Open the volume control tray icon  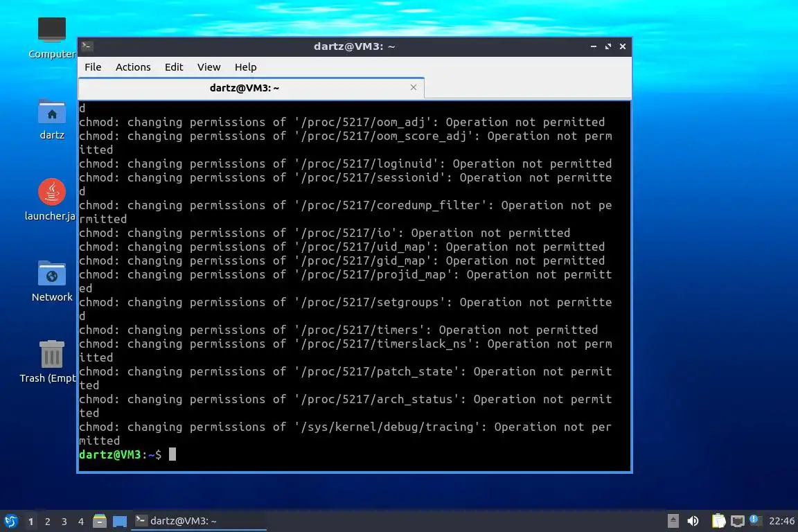(x=693, y=521)
